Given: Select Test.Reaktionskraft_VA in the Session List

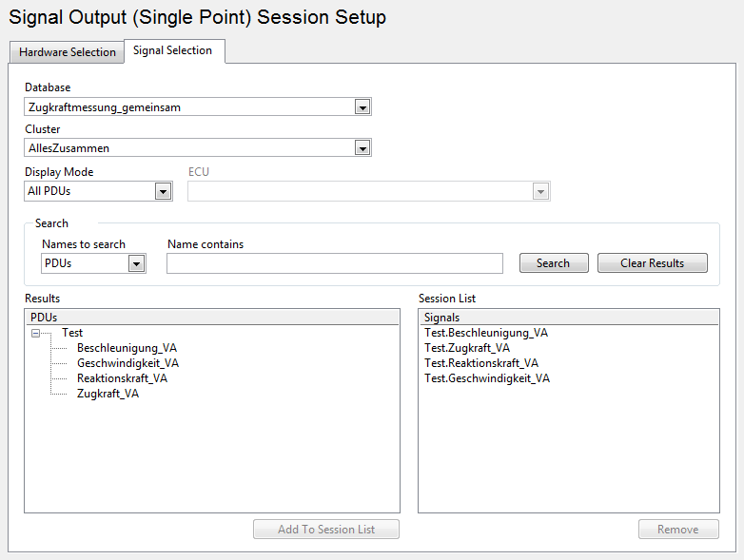Looking at the screenshot, I should tap(480, 363).
